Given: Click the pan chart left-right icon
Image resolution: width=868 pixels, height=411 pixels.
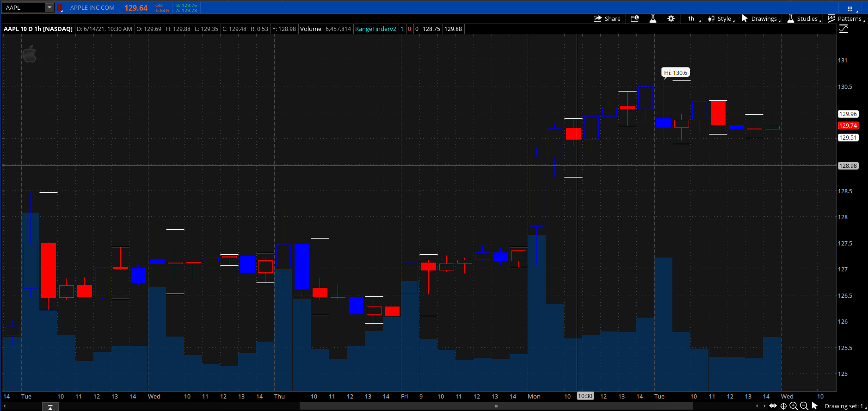Looking at the screenshot, I should click(773, 406).
